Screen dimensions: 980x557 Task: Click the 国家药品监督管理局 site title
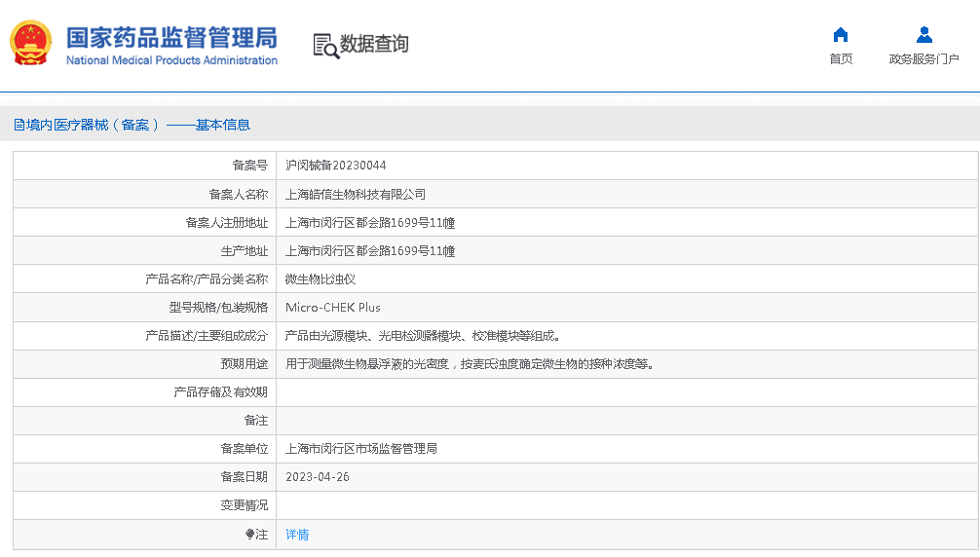(x=171, y=37)
